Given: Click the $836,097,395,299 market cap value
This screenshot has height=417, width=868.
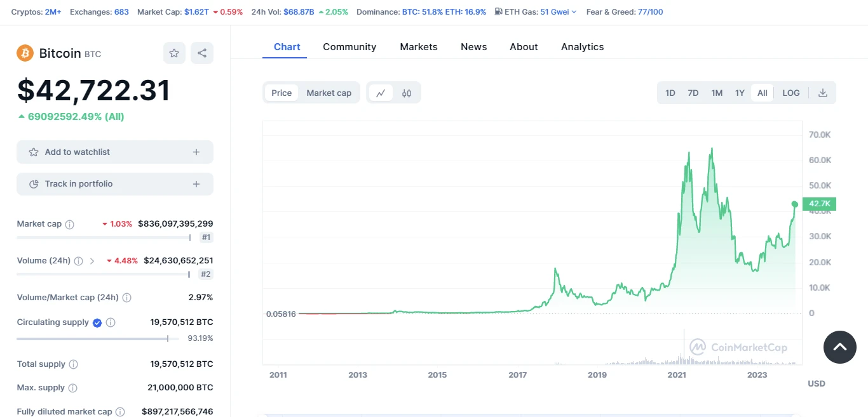Looking at the screenshot, I should tap(175, 224).
